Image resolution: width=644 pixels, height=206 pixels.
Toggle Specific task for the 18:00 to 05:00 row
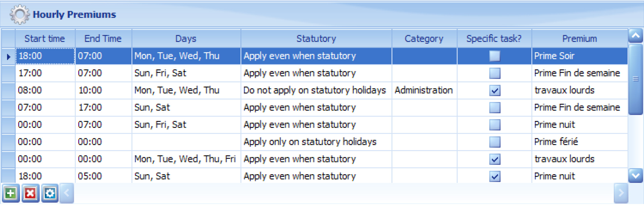coord(495,176)
